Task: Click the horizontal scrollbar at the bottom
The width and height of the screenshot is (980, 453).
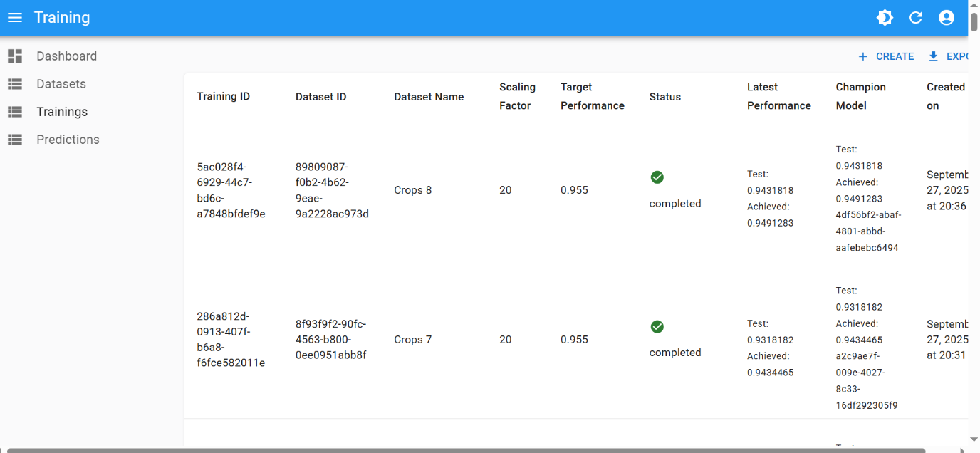Action: point(463,450)
